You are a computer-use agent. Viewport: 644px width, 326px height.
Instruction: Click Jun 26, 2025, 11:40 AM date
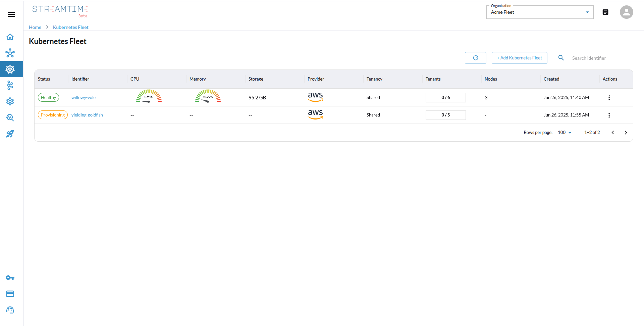coord(566,97)
